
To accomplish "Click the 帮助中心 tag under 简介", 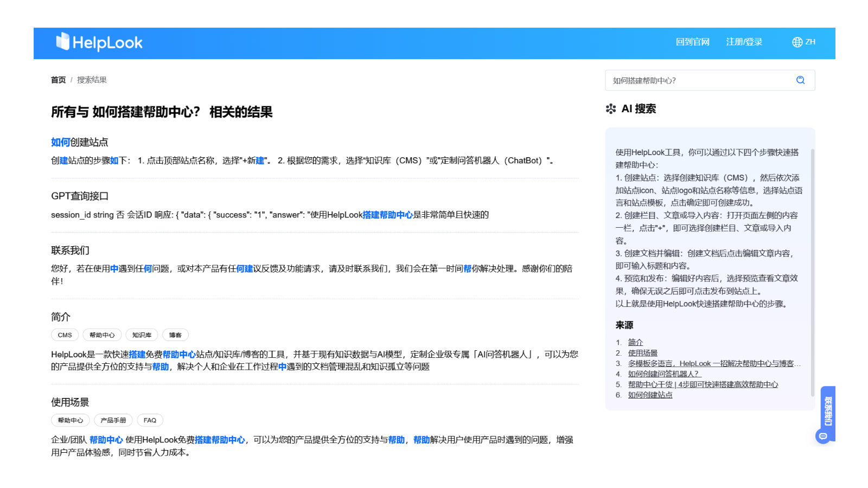I will pos(102,335).
